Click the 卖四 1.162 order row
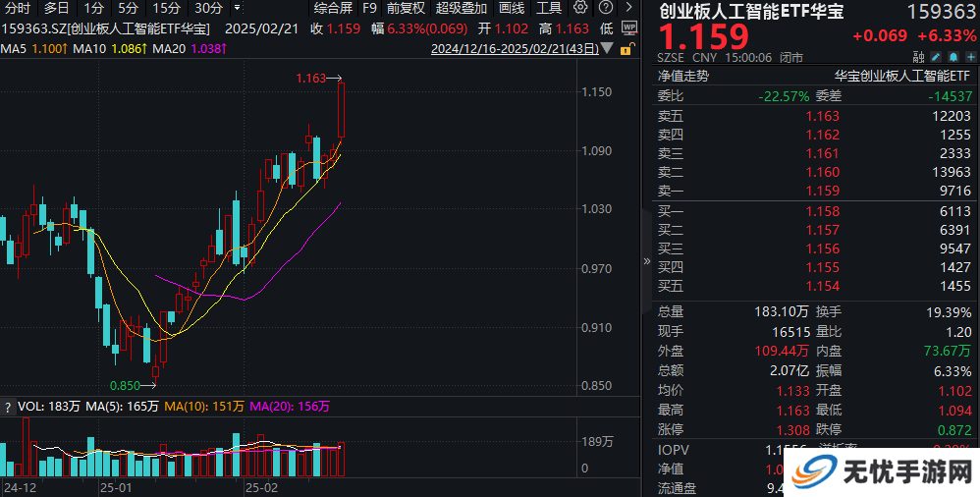The image size is (980, 497). (x=814, y=135)
